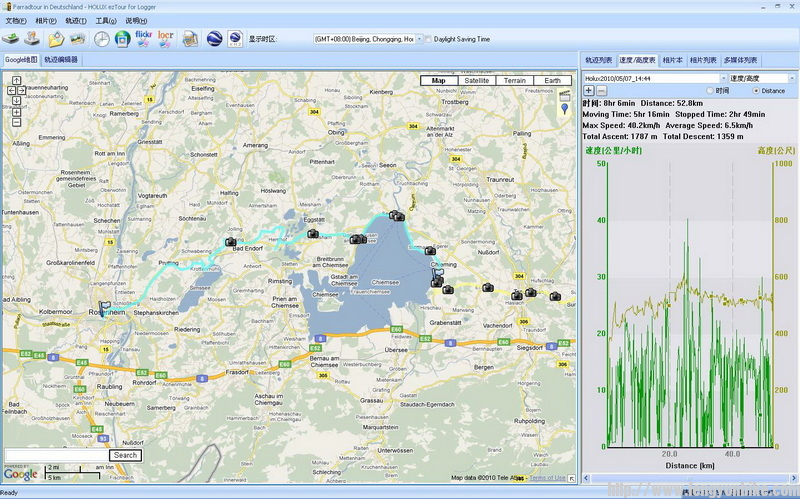Select the Distance radio button
800x499 pixels.
[755, 90]
